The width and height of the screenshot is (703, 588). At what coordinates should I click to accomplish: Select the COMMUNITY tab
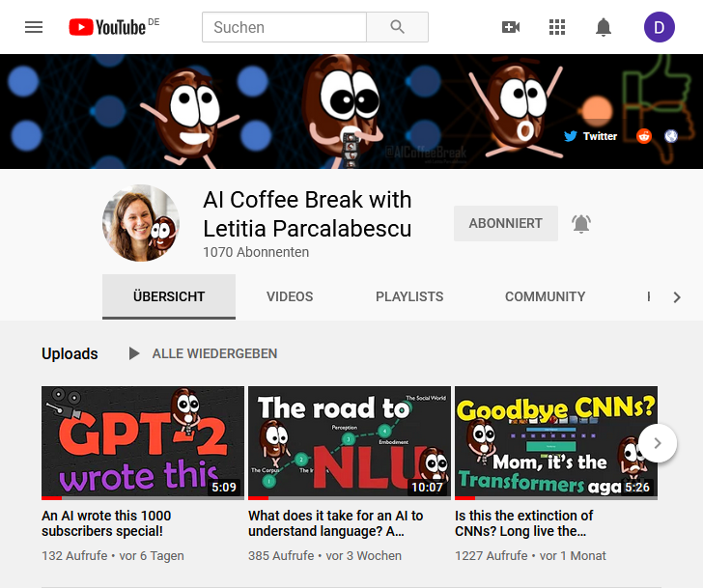[x=545, y=296]
